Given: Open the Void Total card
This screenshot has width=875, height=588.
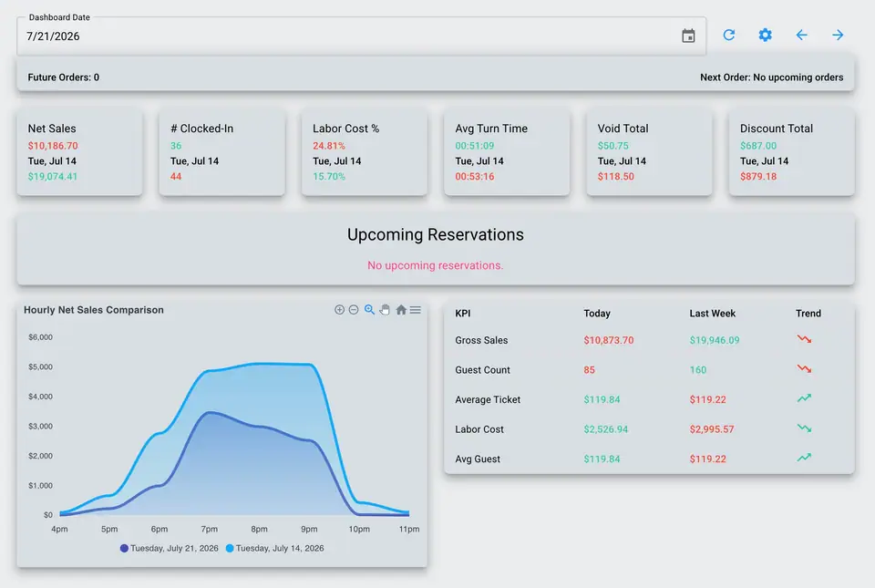Looking at the screenshot, I should tap(650, 151).
